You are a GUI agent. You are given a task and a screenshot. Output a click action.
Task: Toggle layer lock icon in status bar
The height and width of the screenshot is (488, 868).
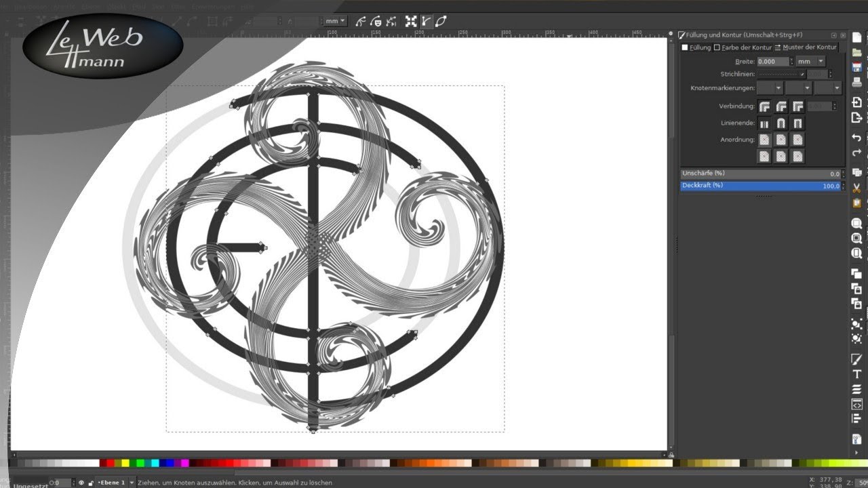click(x=91, y=483)
